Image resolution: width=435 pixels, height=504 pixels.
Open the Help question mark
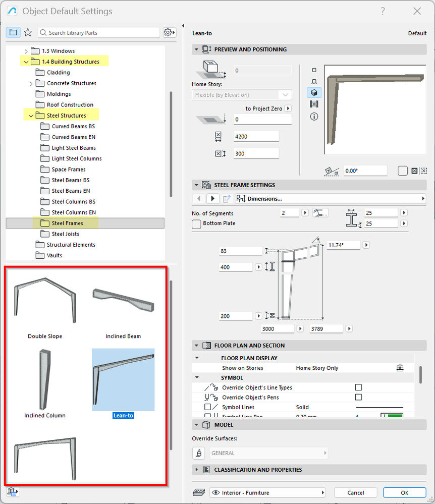[383, 11]
